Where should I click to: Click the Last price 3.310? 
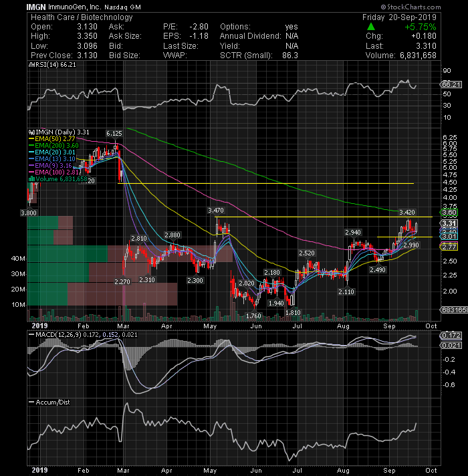pyautogui.click(x=426, y=46)
